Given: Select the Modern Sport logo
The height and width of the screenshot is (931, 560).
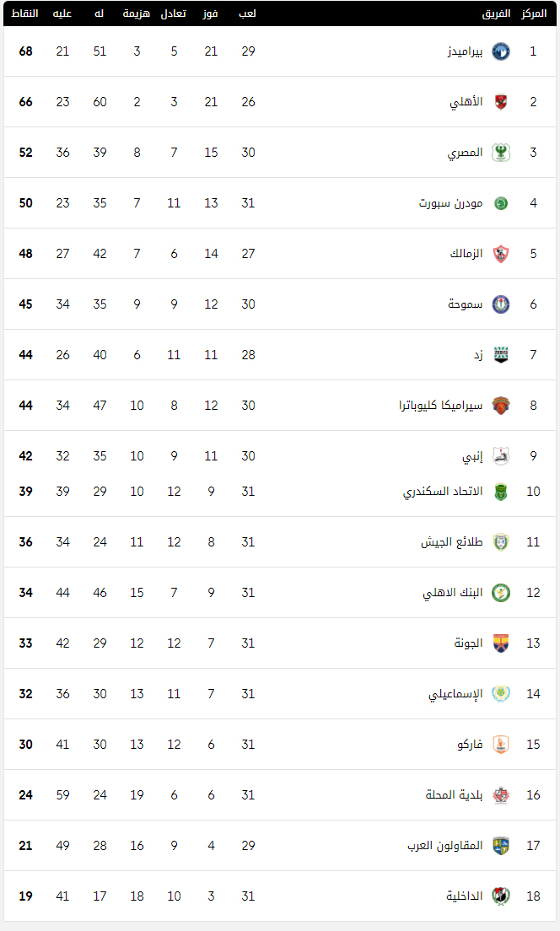Looking at the screenshot, I should point(501,203).
